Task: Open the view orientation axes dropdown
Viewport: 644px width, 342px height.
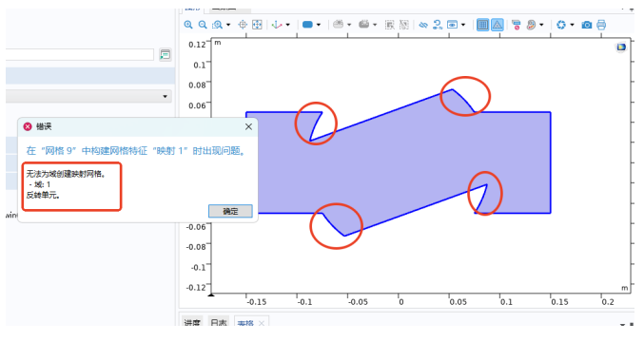Action: 287,25
